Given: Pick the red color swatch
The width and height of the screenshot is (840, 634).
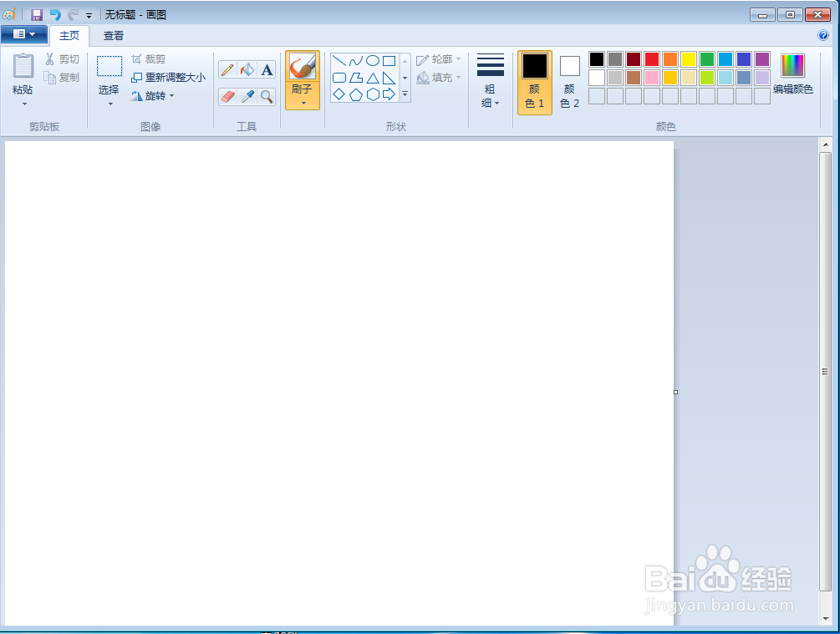Looking at the screenshot, I should (651, 59).
